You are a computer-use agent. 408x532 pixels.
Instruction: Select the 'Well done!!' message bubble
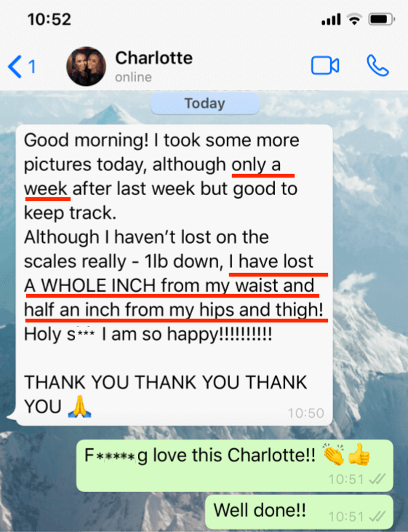click(x=299, y=512)
